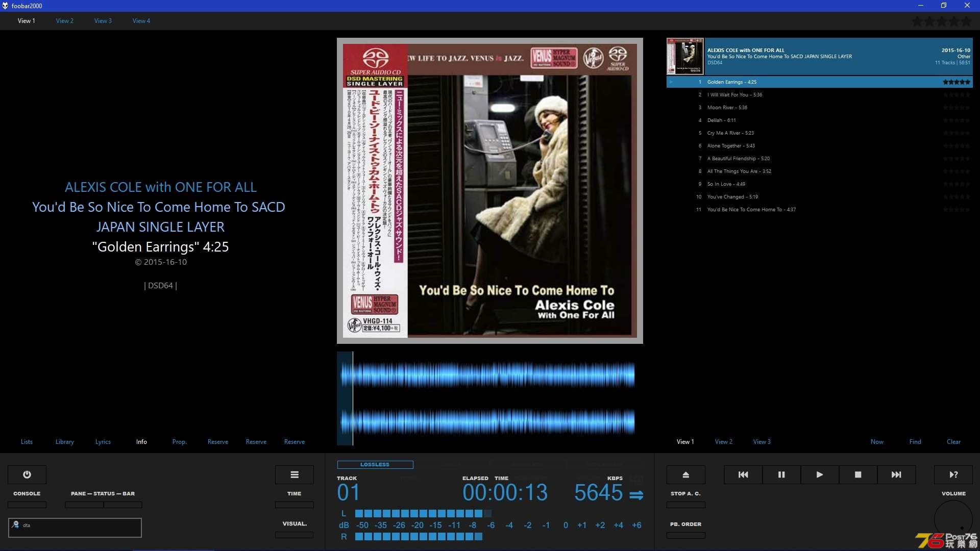
Task: Open the hamburger menu icon
Action: click(x=295, y=474)
